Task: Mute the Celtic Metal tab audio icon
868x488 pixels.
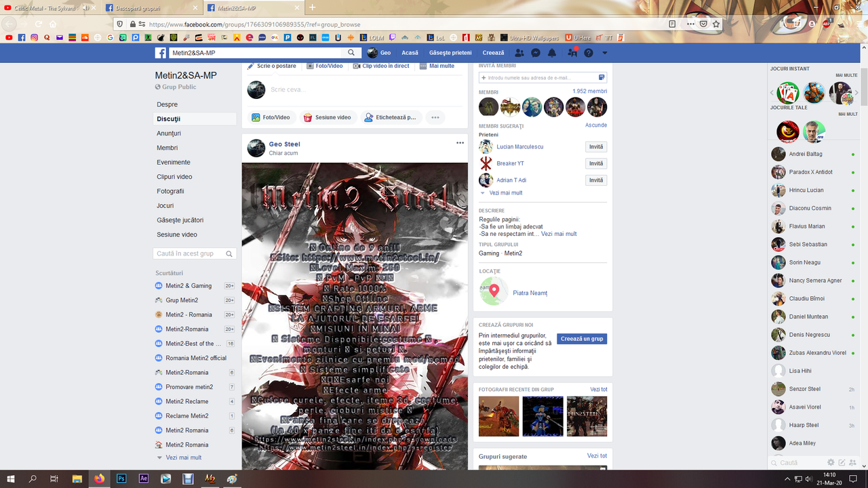Action: [x=87, y=7]
